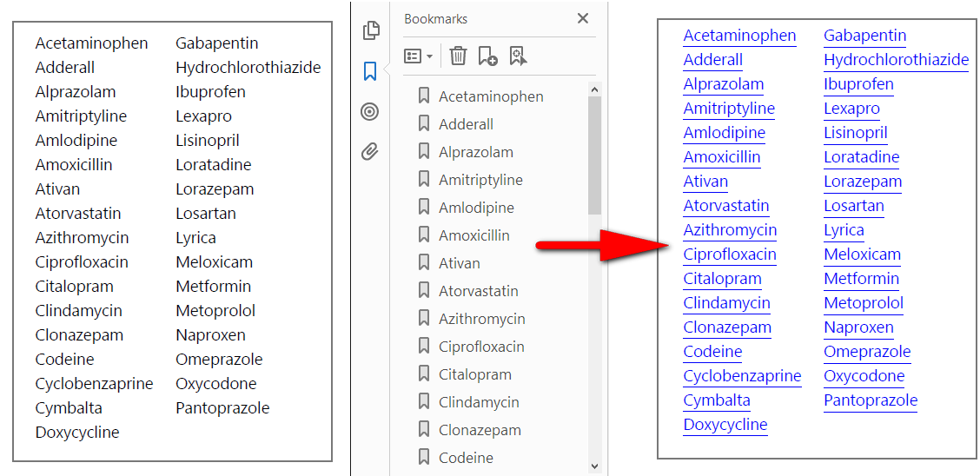Open the Pantoprazole link

(x=871, y=400)
